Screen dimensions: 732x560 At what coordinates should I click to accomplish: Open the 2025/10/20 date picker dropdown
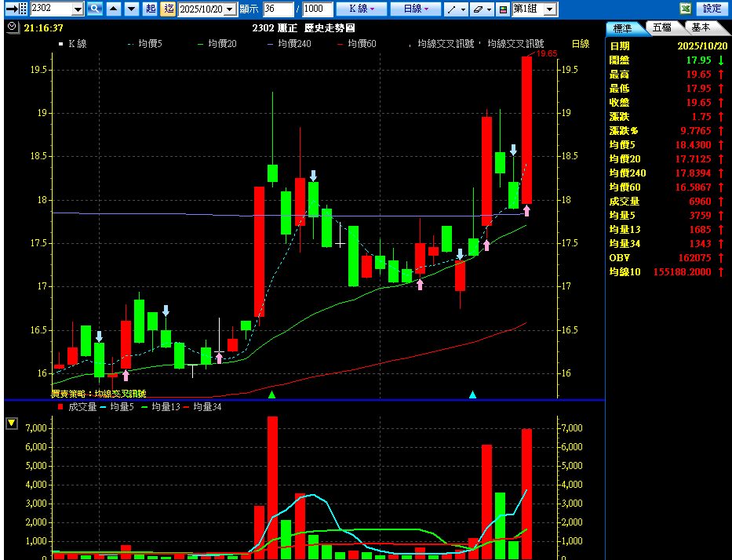(x=230, y=9)
